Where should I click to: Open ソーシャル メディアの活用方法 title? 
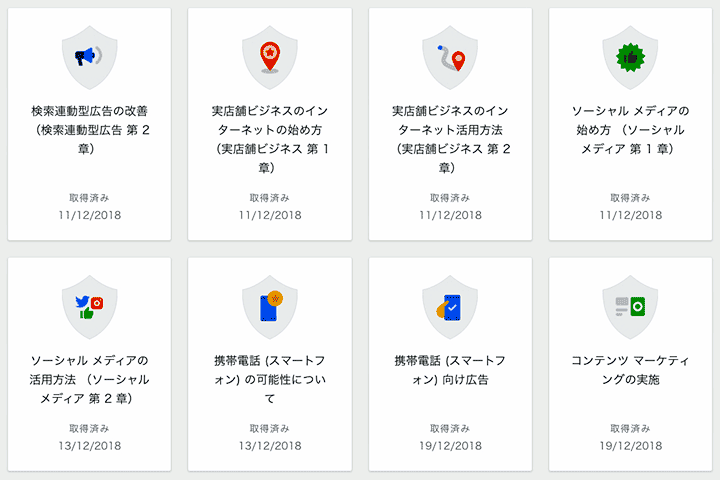click(90, 379)
